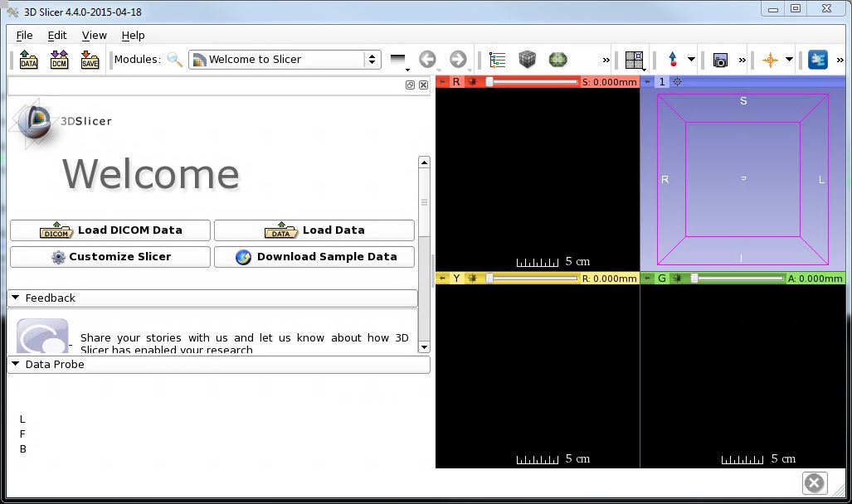Click the Download Sample Data button
852x504 pixels.
314,257
